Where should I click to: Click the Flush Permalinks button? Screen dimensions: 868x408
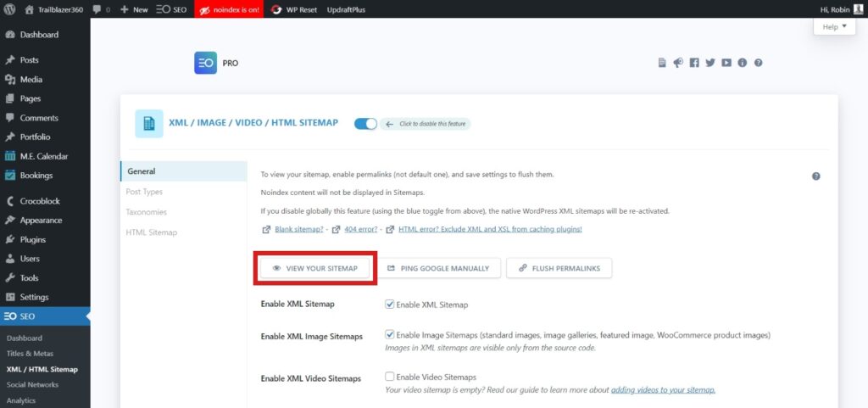(559, 268)
